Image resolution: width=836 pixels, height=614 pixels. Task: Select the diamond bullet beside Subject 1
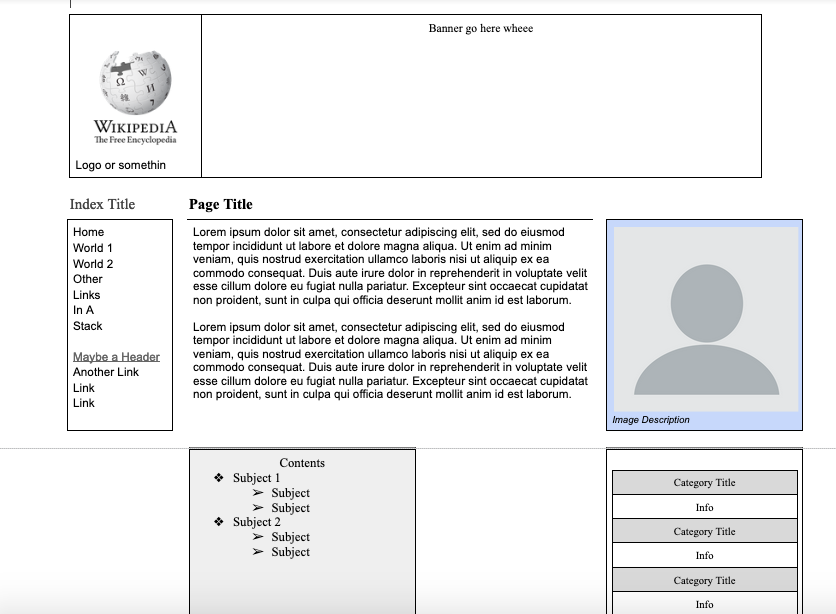pos(217,477)
